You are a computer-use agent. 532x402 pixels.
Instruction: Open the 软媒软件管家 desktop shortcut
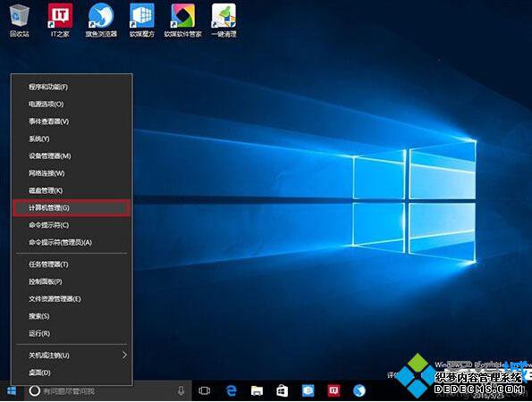[x=183, y=20]
